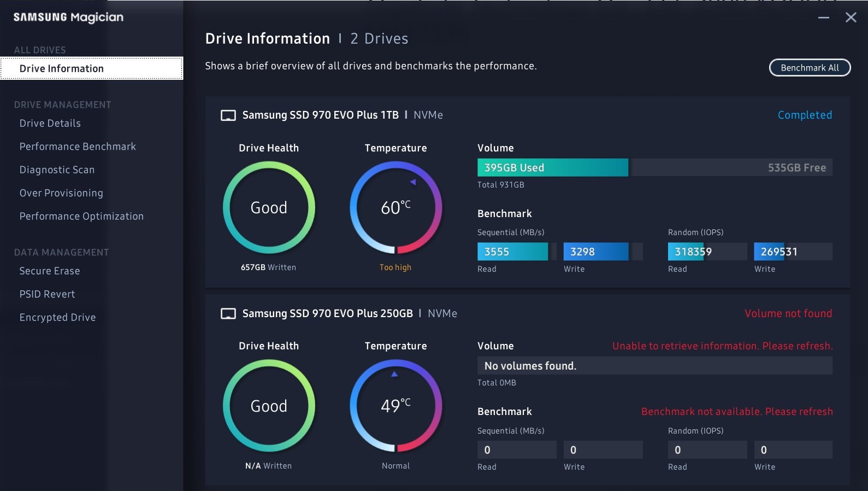868x491 pixels.
Task: Click the 49°C temperature gauge
Action: click(x=395, y=406)
